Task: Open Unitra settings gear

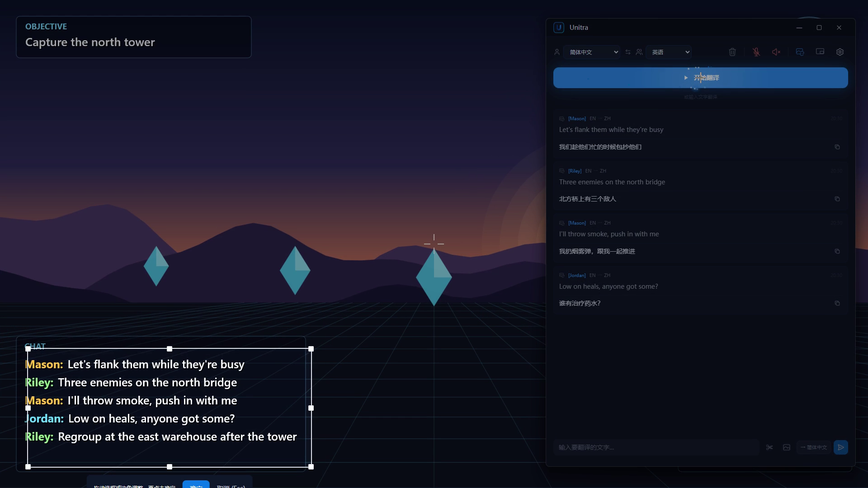Action: 840,52
